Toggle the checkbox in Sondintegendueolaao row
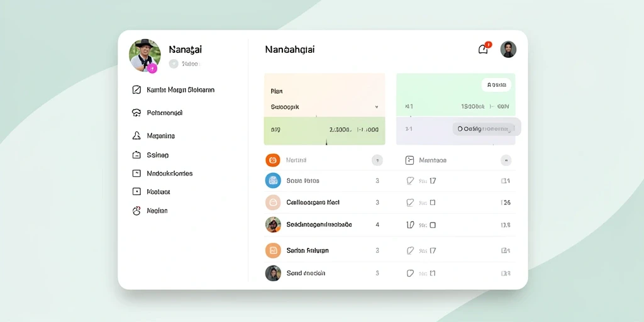This screenshot has width=644, height=322. pos(433,225)
